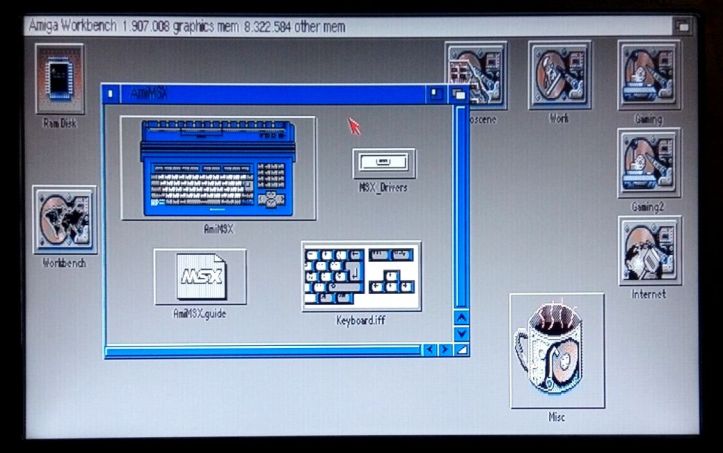The width and height of the screenshot is (723, 453).
Task: Open the AmiMSX.guide document icon
Action: coord(200,276)
